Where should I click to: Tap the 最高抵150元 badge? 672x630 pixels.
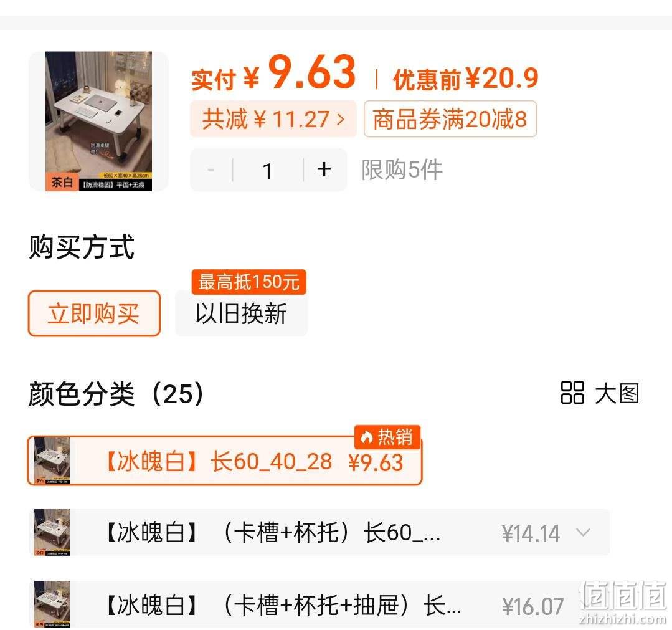248,282
